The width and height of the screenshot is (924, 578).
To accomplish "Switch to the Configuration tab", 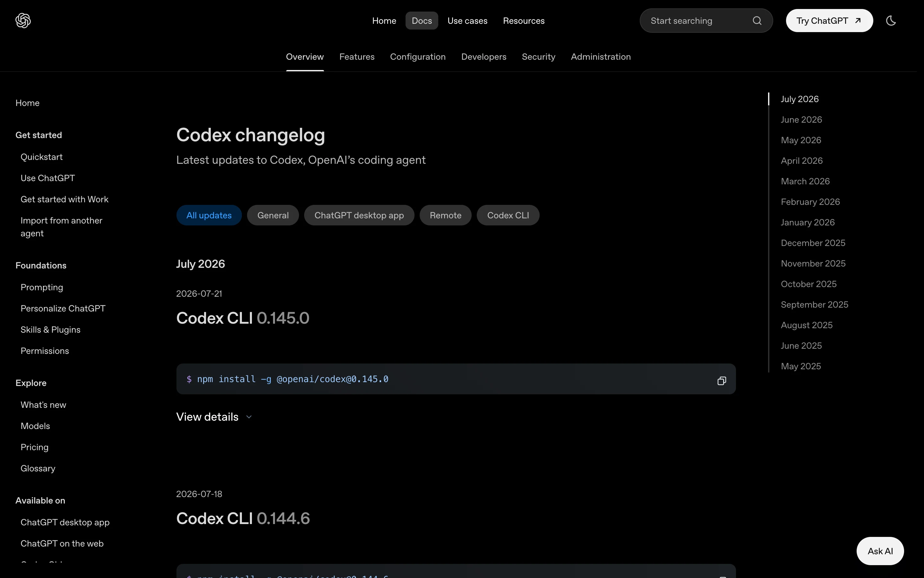I will click(x=418, y=57).
